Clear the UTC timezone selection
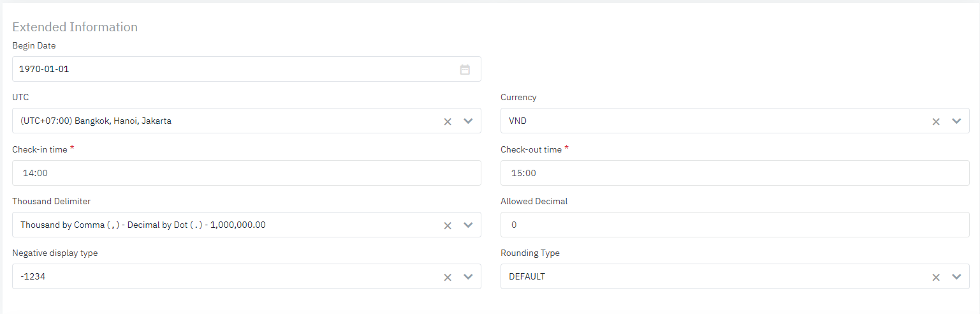Viewport: 980px width, 314px height. 448,121
